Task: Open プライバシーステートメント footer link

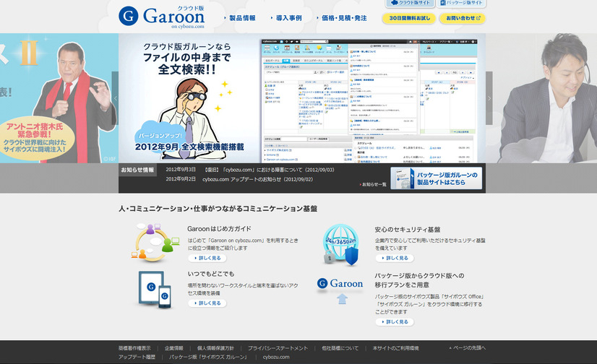Action: click(278, 348)
